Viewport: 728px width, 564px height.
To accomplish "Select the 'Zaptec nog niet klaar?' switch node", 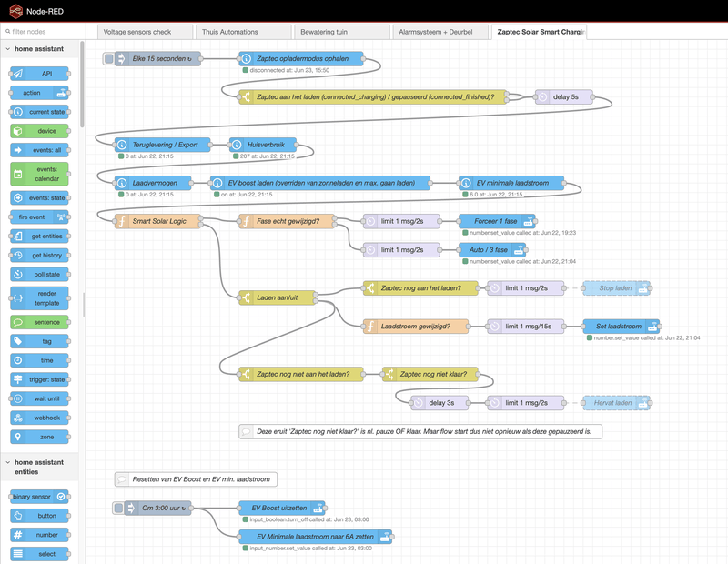I will (x=430, y=374).
